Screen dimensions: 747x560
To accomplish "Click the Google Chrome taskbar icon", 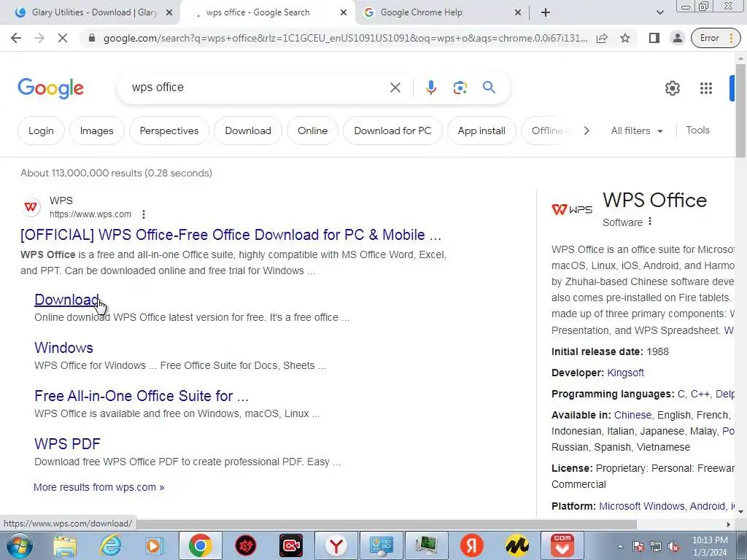I will (200, 545).
